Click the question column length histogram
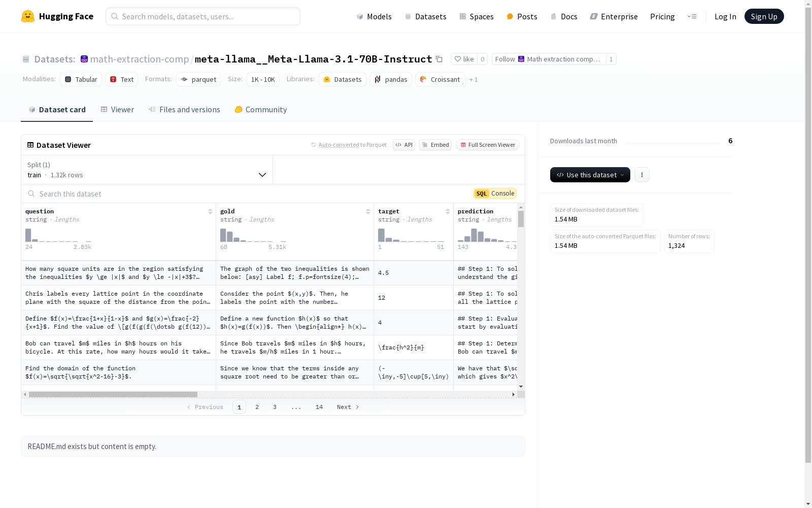812x508 pixels. click(x=58, y=235)
